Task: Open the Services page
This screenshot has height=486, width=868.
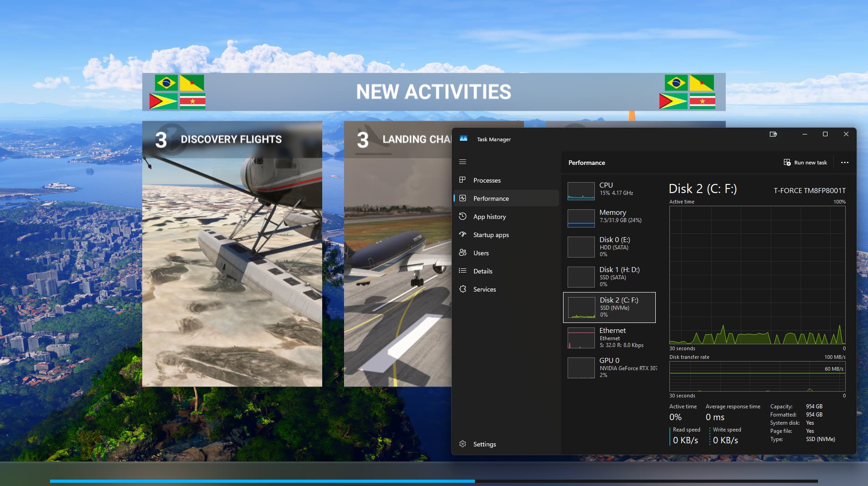Action: [x=507, y=289]
